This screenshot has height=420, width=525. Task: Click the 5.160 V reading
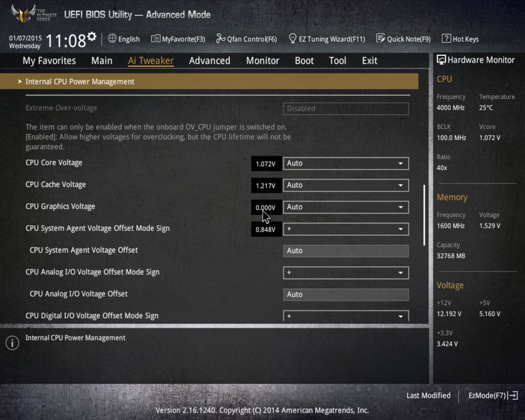(489, 314)
